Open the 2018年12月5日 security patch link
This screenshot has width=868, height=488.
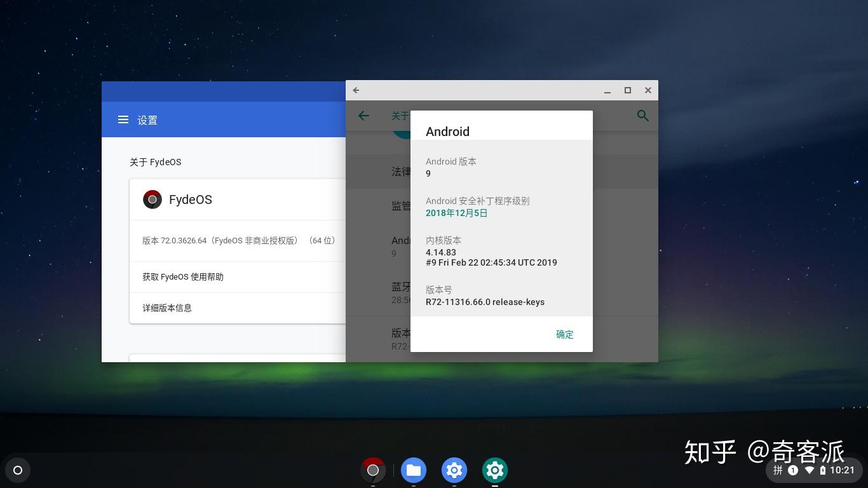coord(456,213)
